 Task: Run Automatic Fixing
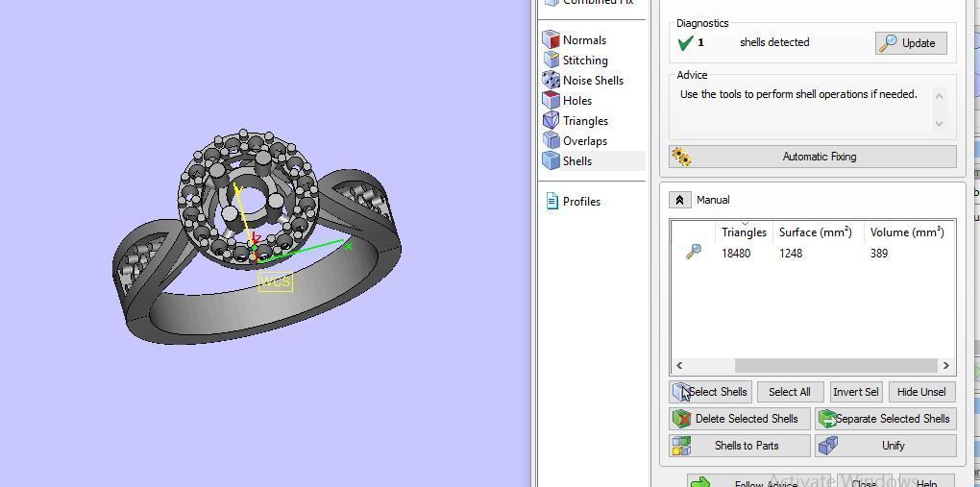click(x=812, y=157)
